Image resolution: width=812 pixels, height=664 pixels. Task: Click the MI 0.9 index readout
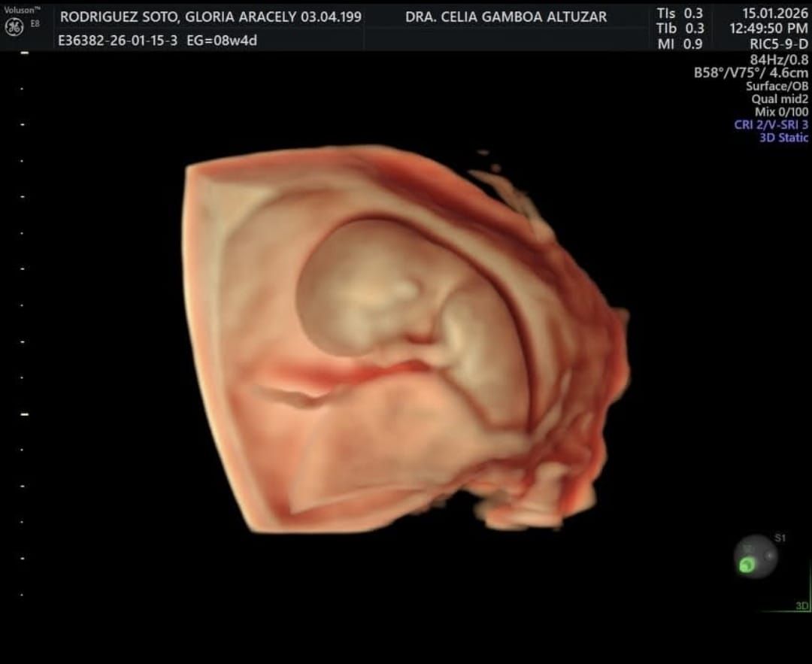click(679, 44)
